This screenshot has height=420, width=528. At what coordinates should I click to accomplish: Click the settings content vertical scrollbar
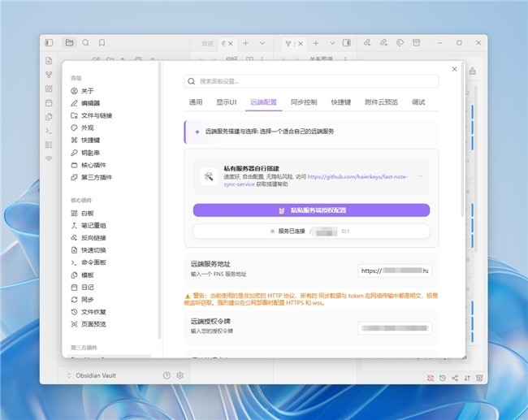coord(462,141)
